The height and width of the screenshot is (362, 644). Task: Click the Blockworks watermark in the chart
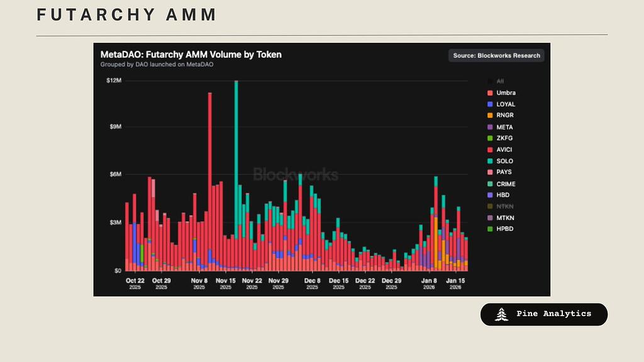click(295, 175)
